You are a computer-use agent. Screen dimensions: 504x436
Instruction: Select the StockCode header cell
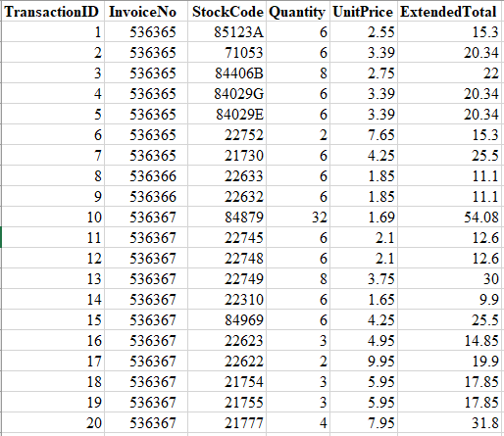[227, 12]
